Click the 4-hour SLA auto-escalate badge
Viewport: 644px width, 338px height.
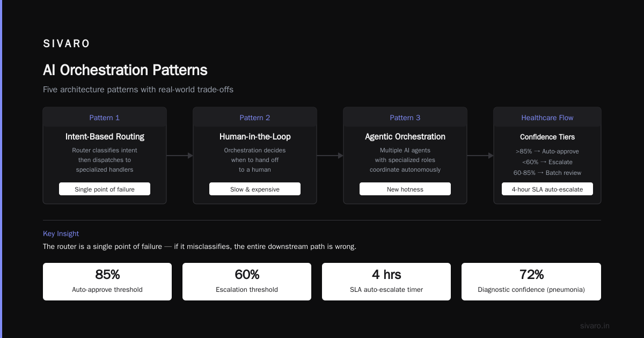(547, 189)
